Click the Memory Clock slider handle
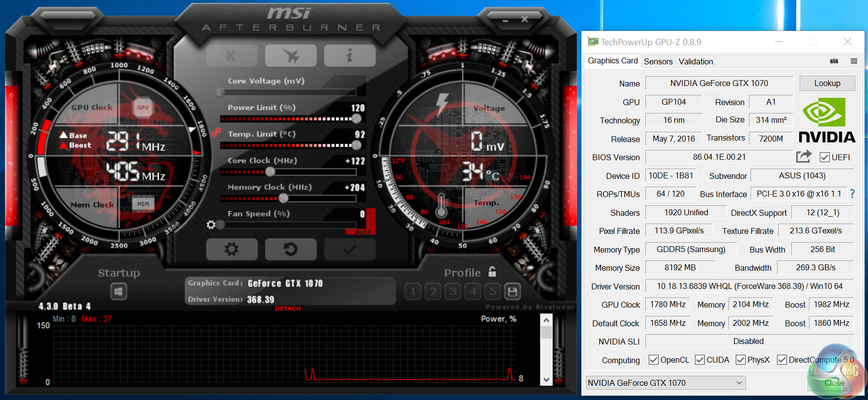 pyautogui.click(x=284, y=198)
